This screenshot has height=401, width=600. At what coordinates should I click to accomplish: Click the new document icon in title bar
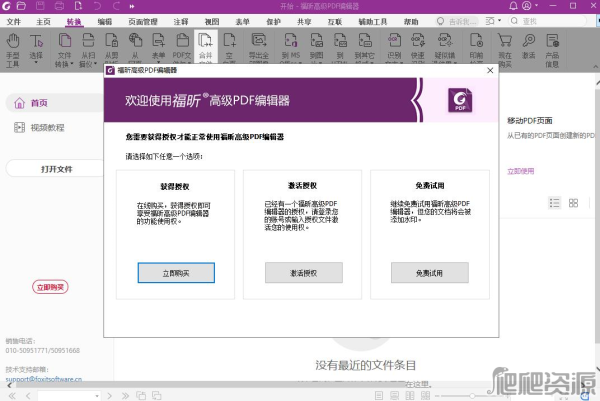78,6
